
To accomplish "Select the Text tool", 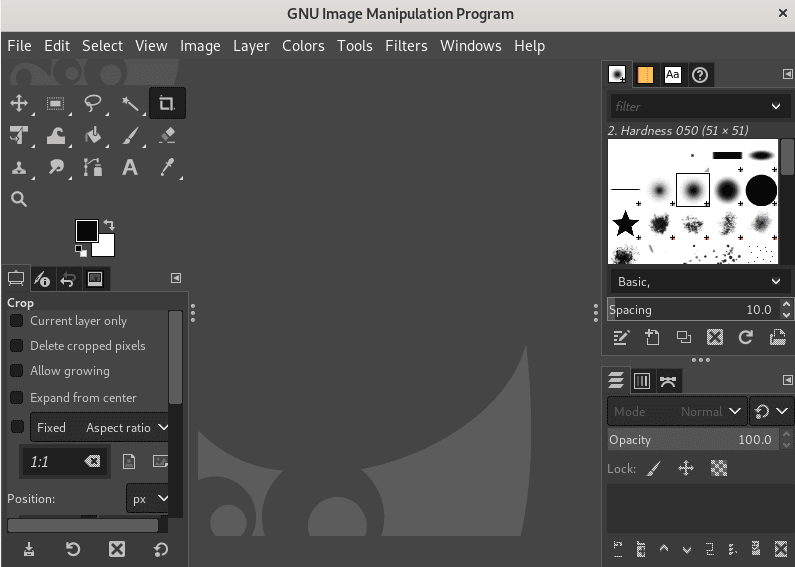I will pos(130,167).
